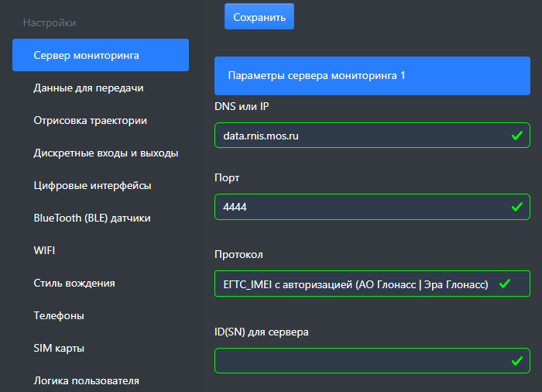The width and height of the screenshot is (542, 392).
Task: Go to Отрисовка траектории section
Action: click(90, 121)
